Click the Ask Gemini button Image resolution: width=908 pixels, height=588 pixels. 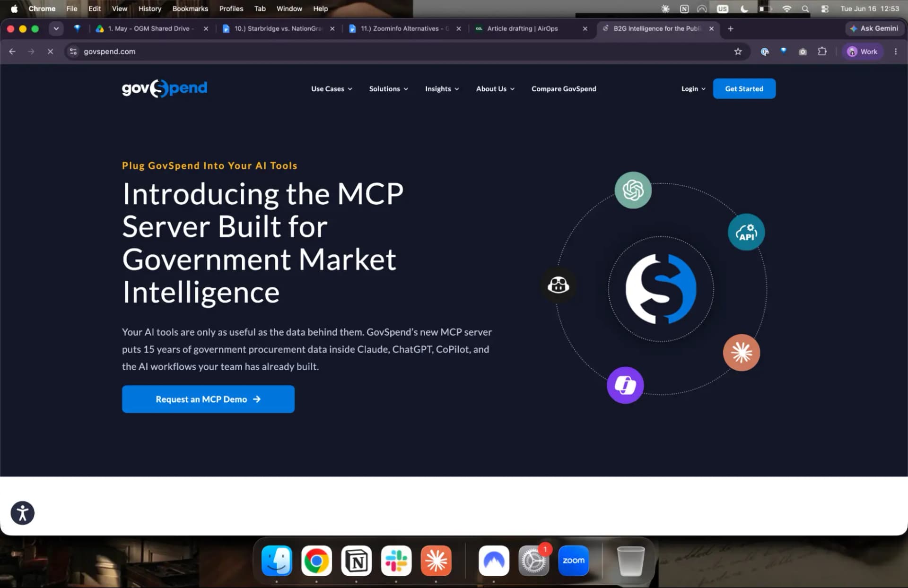coord(874,29)
